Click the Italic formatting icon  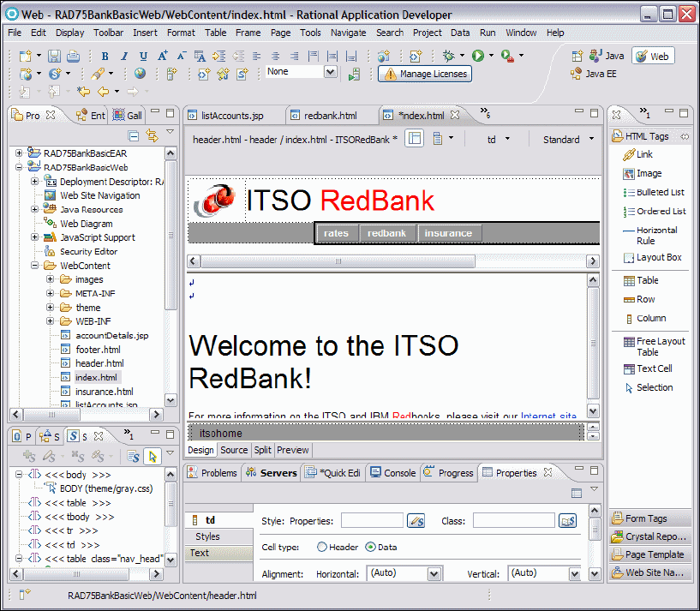[x=124, y=56]
